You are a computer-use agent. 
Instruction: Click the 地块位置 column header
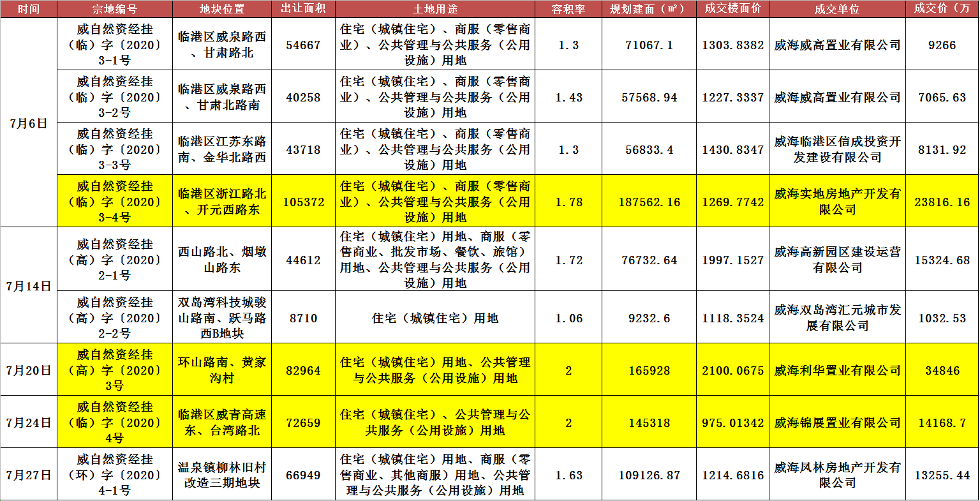pos(222,9)
